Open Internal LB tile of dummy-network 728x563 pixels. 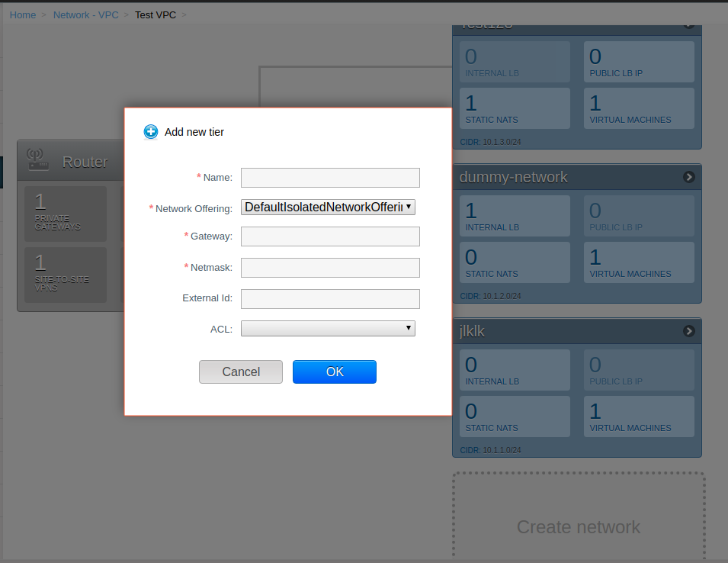point(515,216)
